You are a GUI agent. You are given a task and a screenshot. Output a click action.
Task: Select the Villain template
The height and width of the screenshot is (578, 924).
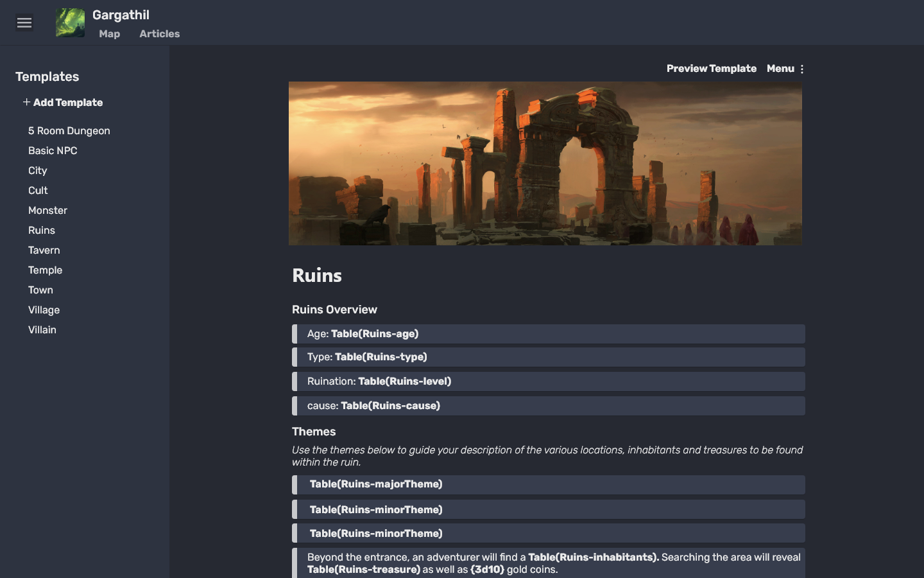pos(42,330)
